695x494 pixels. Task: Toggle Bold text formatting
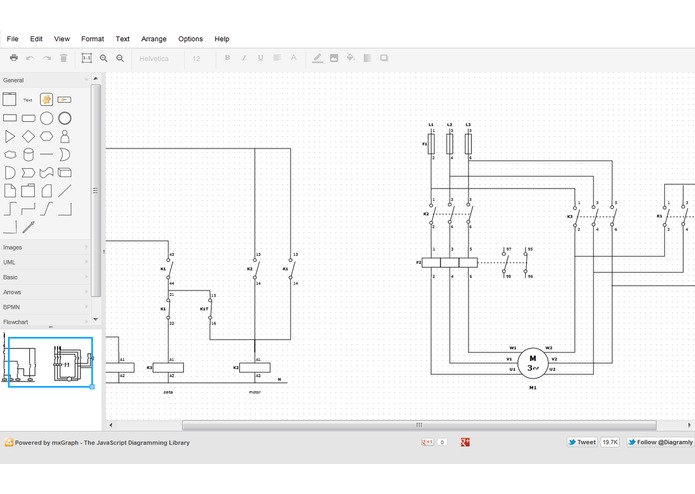pos(227,58)
